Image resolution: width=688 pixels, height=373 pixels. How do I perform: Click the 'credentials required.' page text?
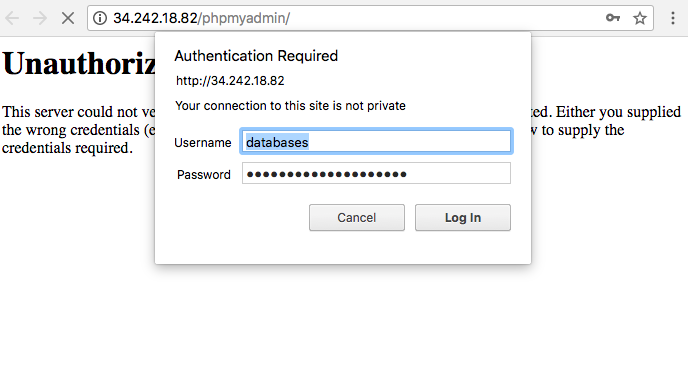[x=67, y=148]
